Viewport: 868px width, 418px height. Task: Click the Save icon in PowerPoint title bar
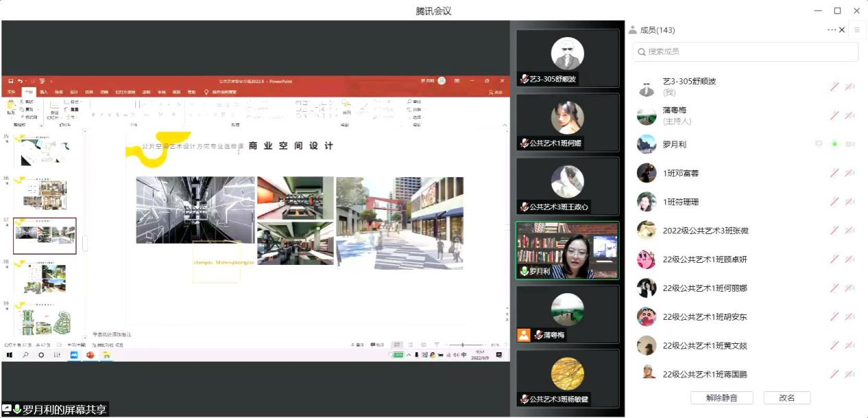[11, 81]
